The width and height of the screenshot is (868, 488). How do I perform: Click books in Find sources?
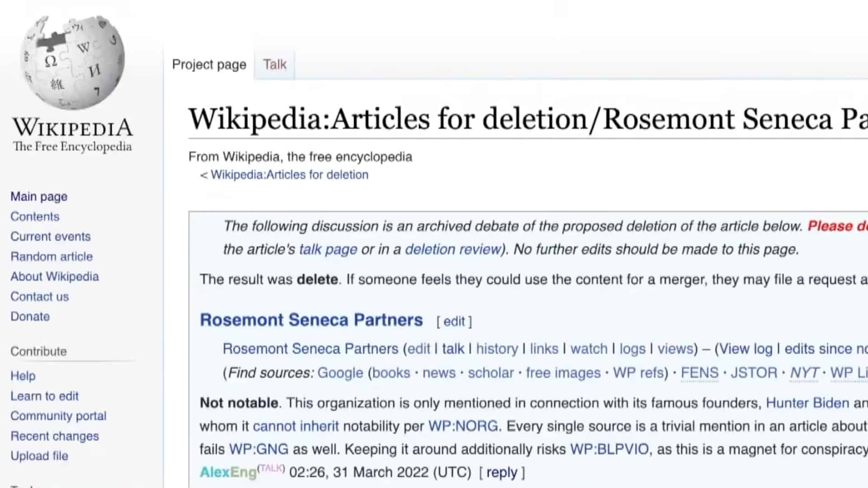(x=391, y=373)
